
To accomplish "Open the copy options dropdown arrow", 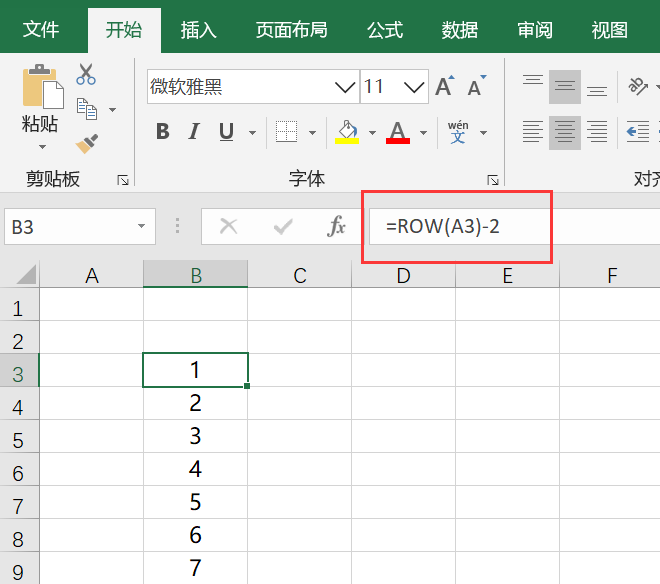I will (112, 110).
